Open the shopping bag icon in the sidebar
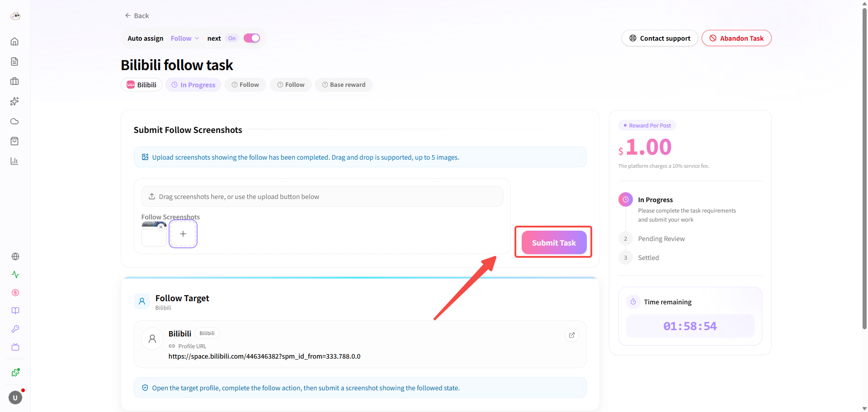The width and height of the screenshot is (868, 412). [x=14, y=141]
